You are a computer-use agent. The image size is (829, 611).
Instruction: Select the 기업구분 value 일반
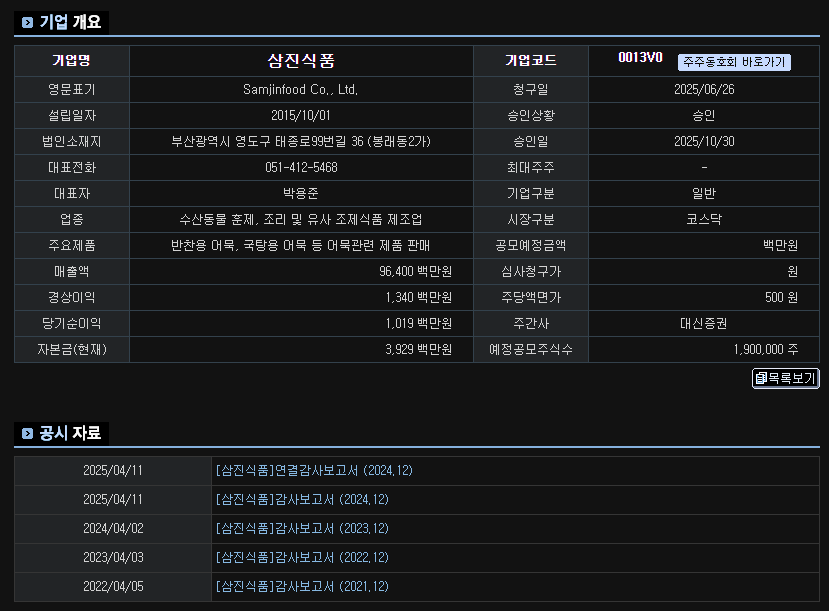(x=704, y=193)
